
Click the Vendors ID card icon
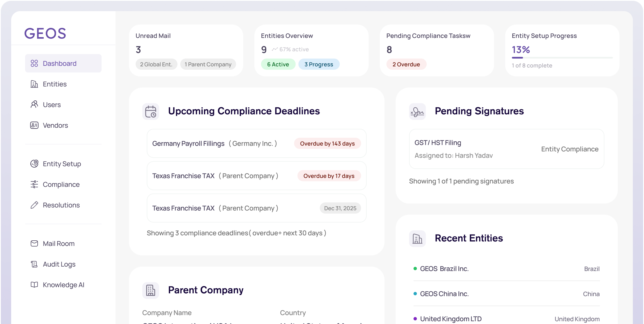34,125
